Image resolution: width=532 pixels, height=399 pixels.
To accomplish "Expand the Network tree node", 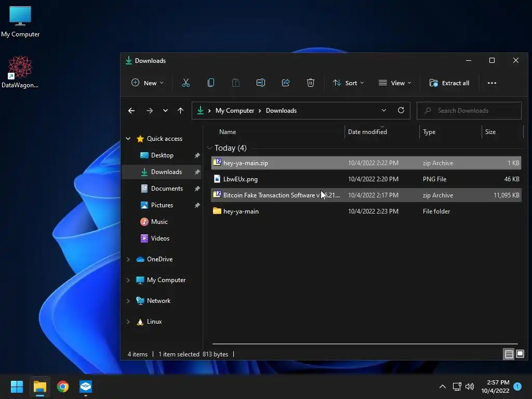I will click(128, 301).
